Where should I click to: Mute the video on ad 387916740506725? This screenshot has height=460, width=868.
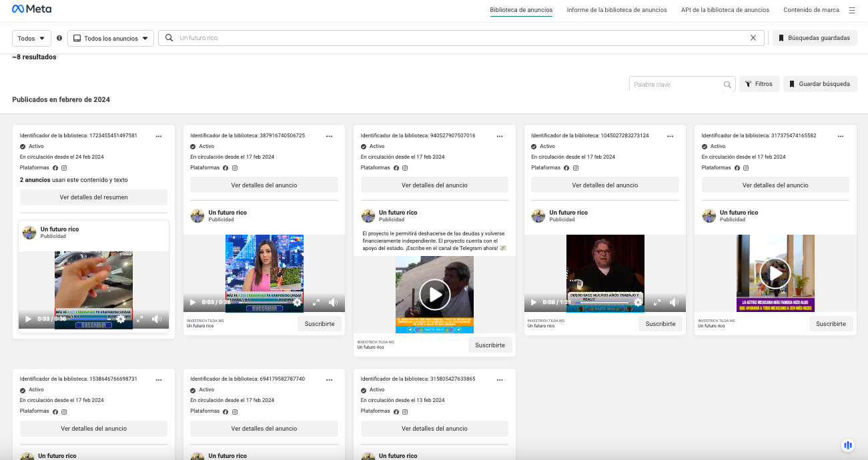[334, 303]
